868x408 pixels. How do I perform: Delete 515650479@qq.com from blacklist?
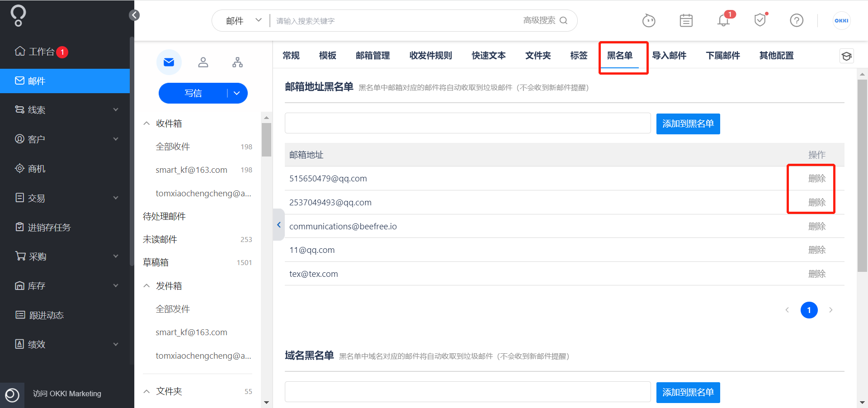(x=817, y=178)
